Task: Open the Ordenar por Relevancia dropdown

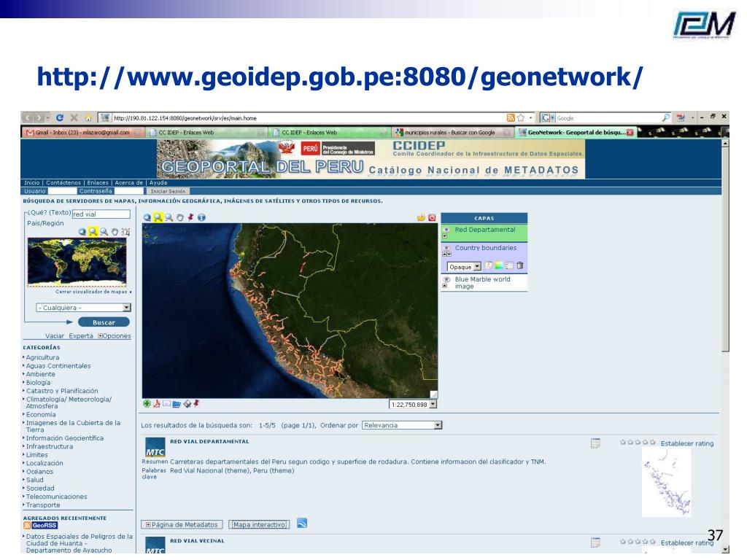Action: coord(402,425)
